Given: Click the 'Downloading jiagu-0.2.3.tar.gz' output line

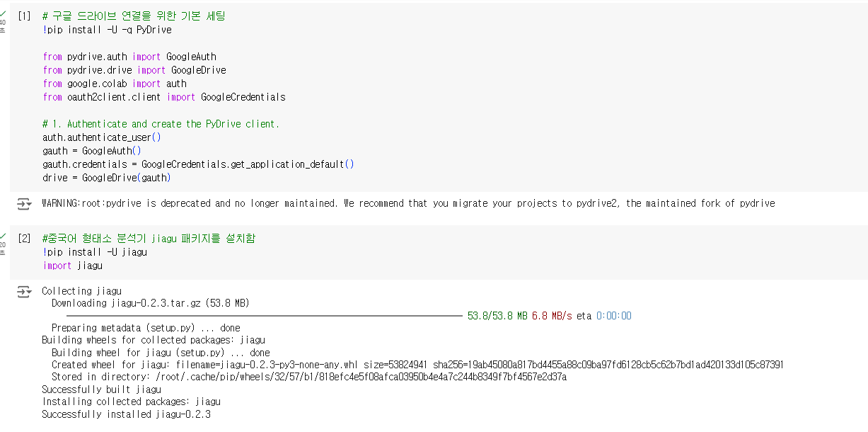Looking at the screenshot, I should click(150, 303).
